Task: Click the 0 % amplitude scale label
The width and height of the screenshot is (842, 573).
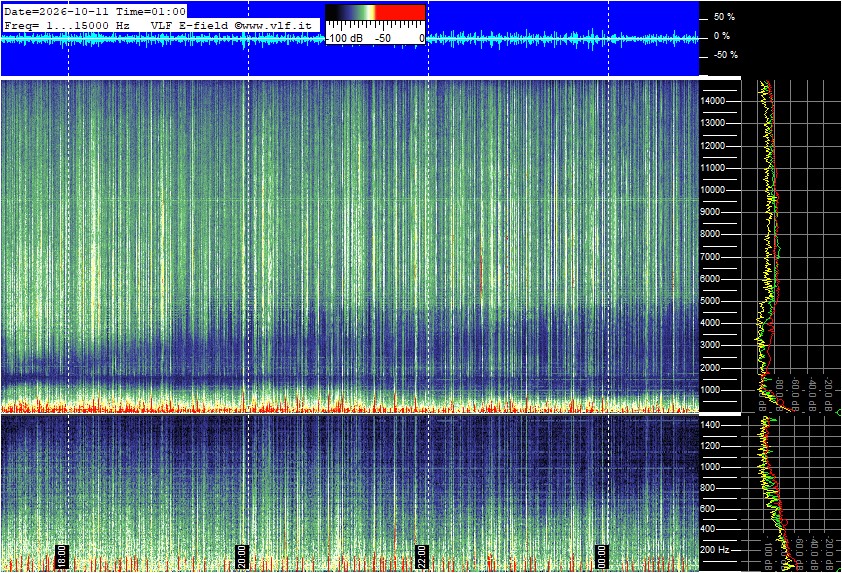Action: (x=722, y=36)
